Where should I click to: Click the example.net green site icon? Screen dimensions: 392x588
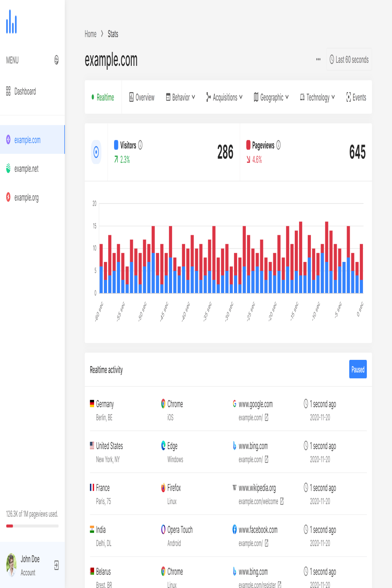(x=8, y=169)
